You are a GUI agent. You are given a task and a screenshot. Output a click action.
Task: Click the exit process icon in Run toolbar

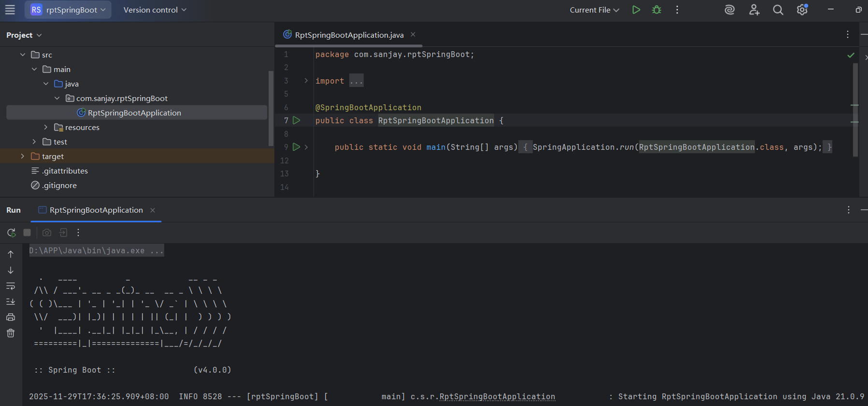click(63, 232)
